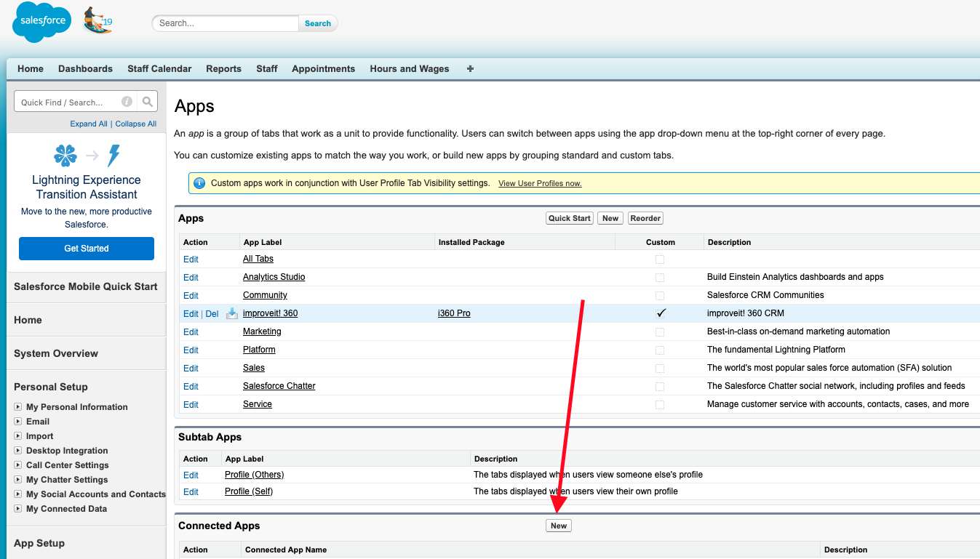The image size is (980, 559).
Task: Expand the Email setup node
Action: [x=18, y=422]
